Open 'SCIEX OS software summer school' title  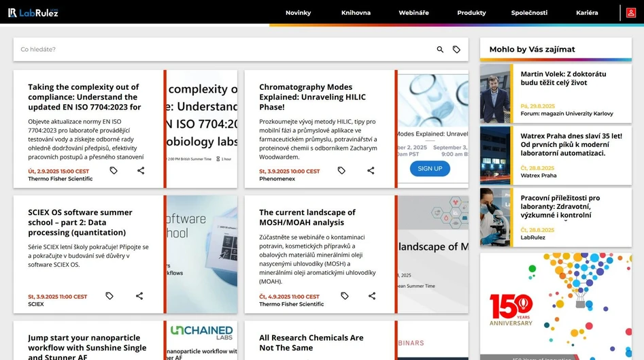pyautogui.click(x=80, y=223)
